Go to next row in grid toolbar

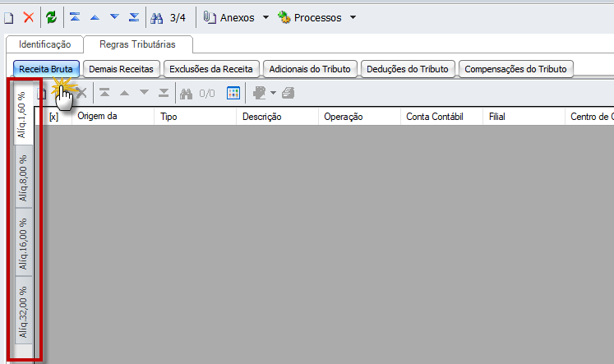click(144, 92)
